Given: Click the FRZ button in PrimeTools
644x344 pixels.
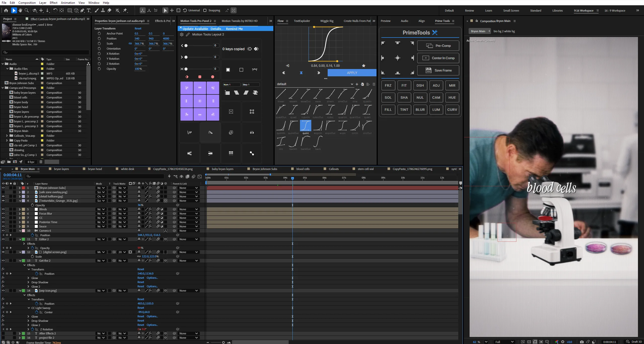Looking at the screenshot, I should click(x=388, y=85).
